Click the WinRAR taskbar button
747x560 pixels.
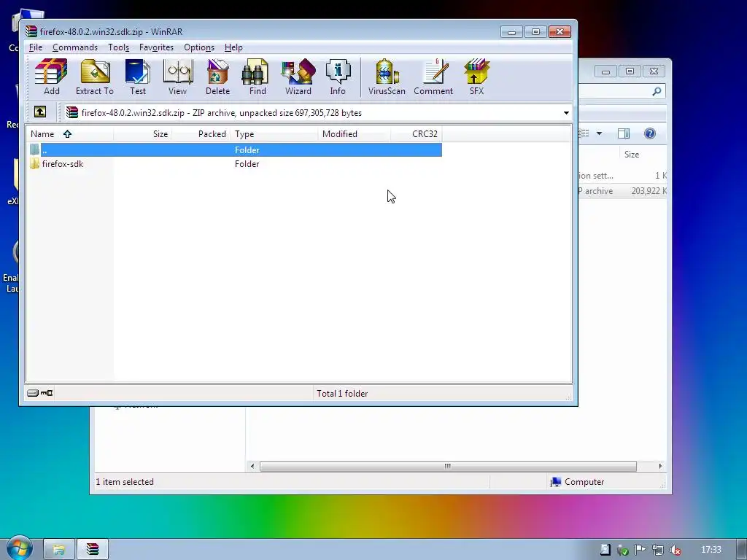(x=93, y=550)
